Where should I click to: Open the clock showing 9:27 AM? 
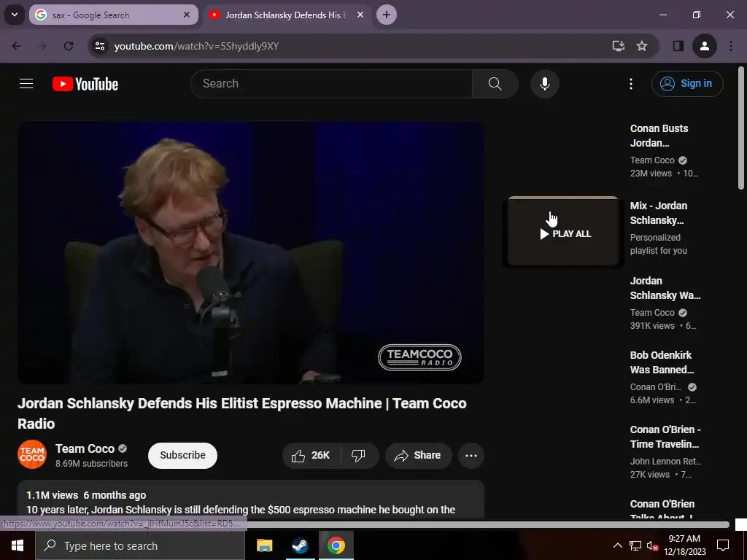(x=684, y=545)
